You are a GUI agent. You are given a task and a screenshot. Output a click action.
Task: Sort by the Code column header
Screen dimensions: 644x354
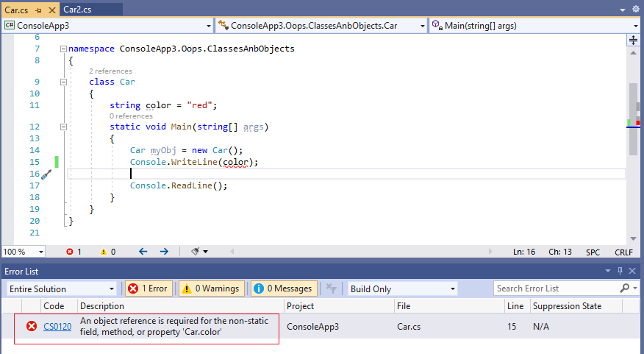click(x=54, y=306)
